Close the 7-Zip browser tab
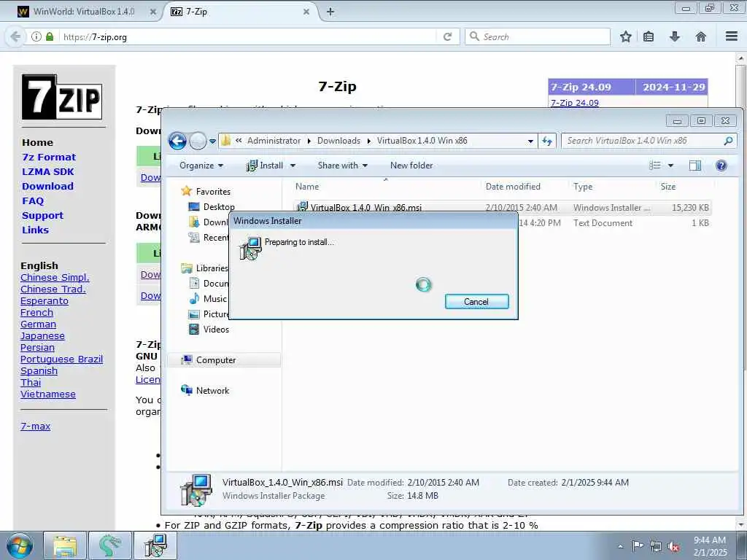This screenshot has height=560, width=747. 306,12
